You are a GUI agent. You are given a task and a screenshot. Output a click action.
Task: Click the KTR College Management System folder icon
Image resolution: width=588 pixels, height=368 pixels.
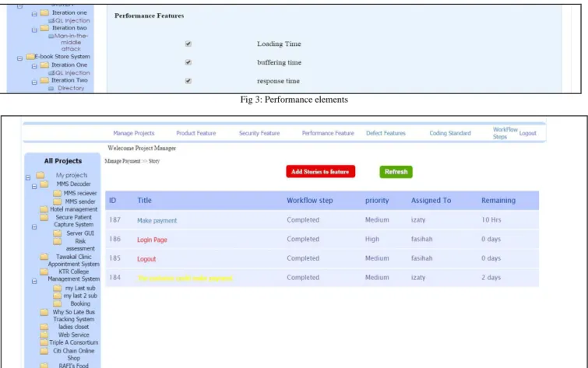[44, 272]
